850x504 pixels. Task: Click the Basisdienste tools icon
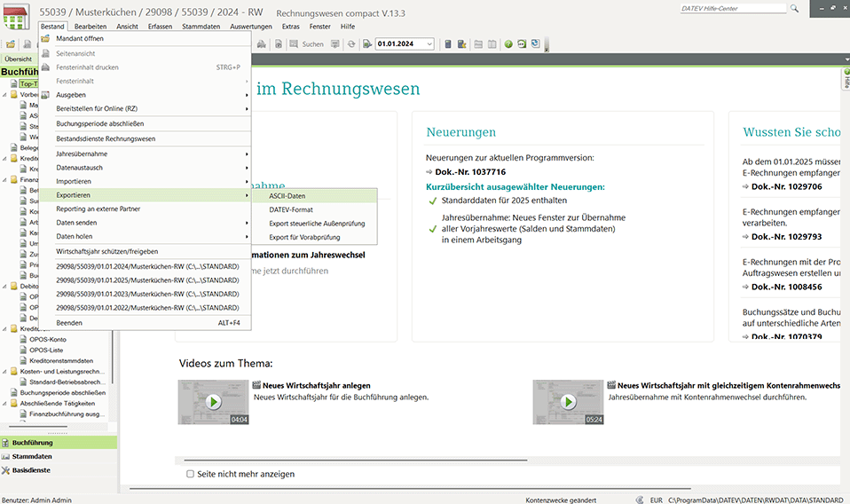pyautogui.click(x=5, y=470)
